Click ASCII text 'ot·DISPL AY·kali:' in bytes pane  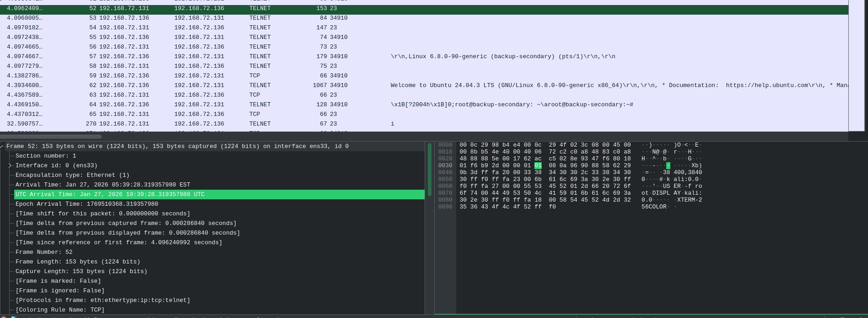672,193
